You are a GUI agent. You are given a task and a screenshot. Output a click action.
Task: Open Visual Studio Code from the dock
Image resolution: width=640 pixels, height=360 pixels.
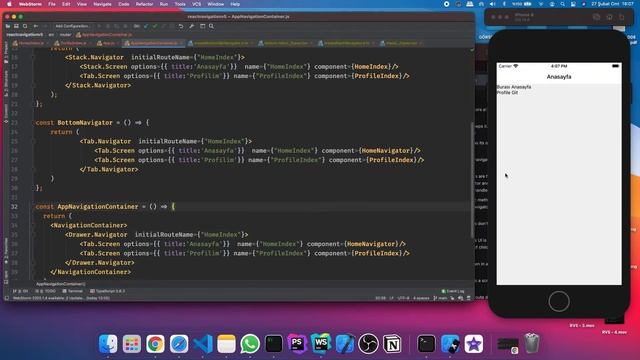(203, 344)
